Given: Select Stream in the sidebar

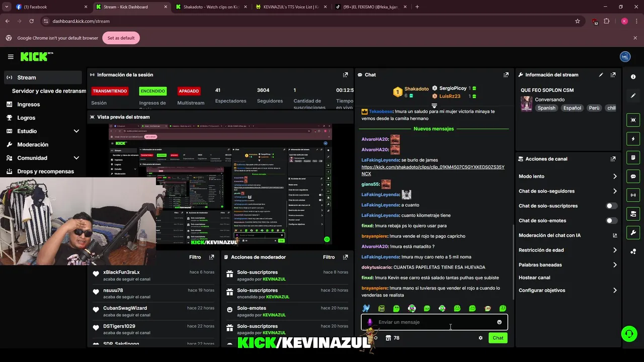Looking at the screenshot, I should click(x=43, y=77).
